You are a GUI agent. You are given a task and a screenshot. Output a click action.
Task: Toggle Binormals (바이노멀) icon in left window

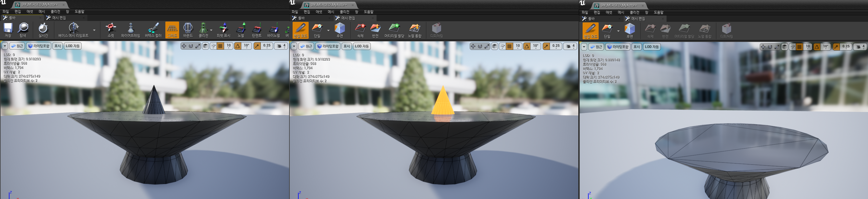[274, 30]
